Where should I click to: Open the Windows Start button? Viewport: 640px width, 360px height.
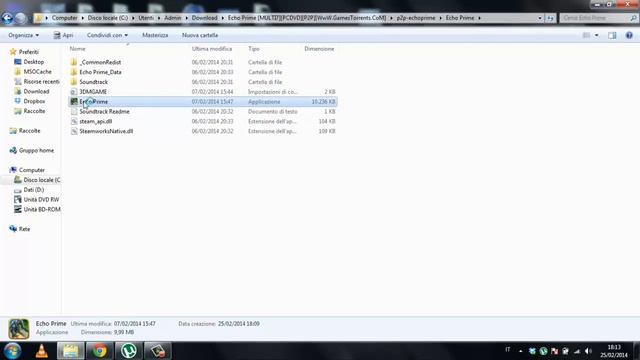click(12, 351)
